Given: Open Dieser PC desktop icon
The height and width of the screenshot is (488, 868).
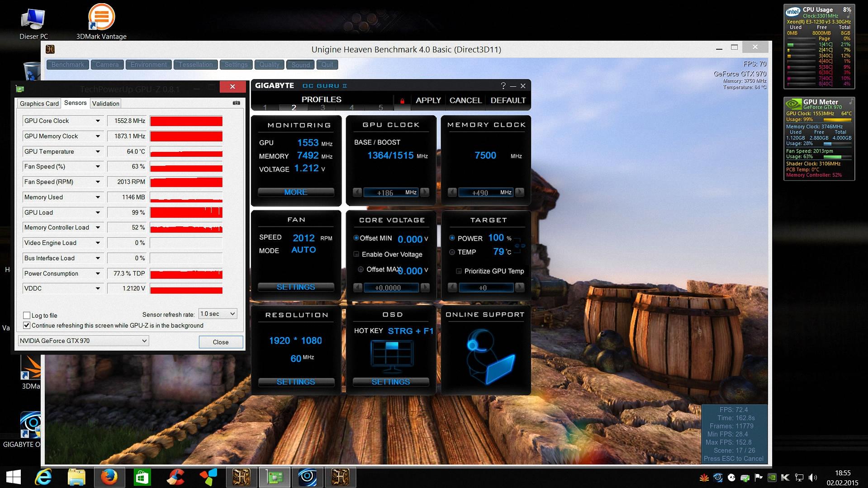Looking at the screenshot, I should tap(33, 23).
